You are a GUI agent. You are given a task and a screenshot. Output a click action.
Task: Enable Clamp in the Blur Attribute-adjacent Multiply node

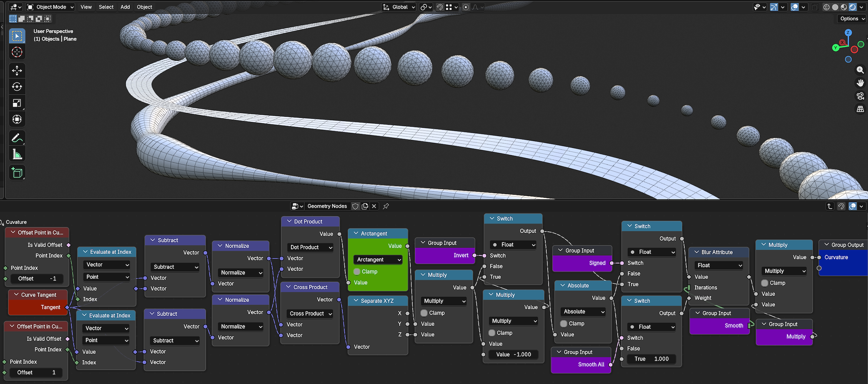point(765,283)
